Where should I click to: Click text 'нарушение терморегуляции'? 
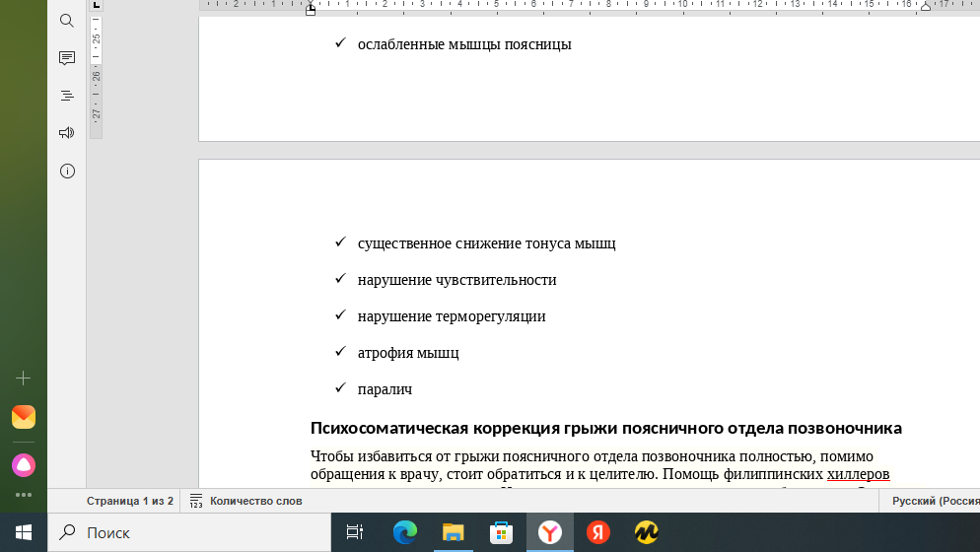[x=452, y=316]
